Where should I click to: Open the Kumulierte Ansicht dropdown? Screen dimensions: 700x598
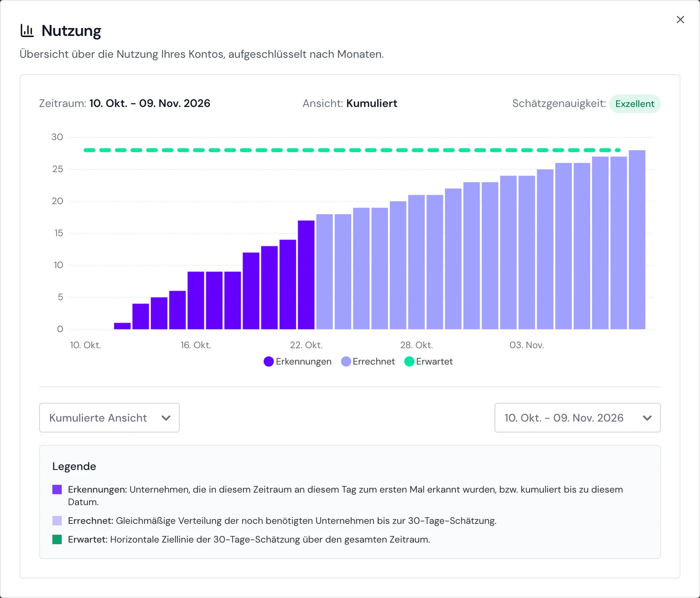109,417
